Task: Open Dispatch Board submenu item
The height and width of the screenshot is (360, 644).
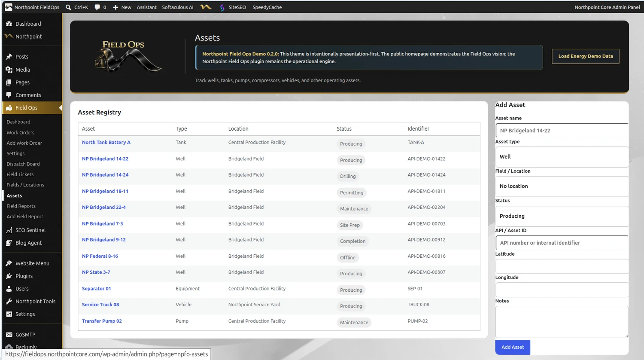Action: (x=23, y=164)
